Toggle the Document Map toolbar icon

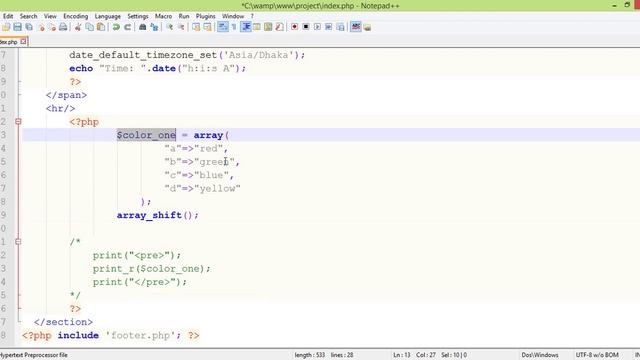268,27
